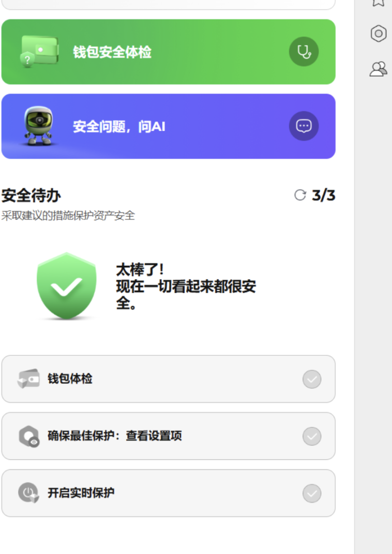Click the 3/3 progress counter
This screenshot has height=554, width=392.
(323, 195)
